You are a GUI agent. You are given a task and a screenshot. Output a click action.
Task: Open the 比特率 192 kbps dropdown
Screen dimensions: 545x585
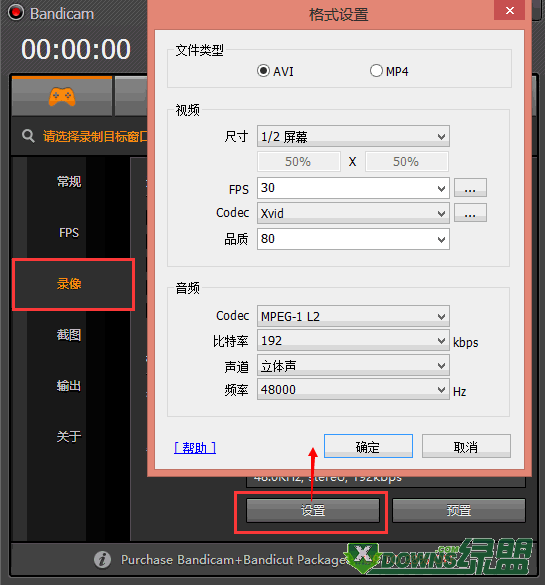tap(353, 340)
